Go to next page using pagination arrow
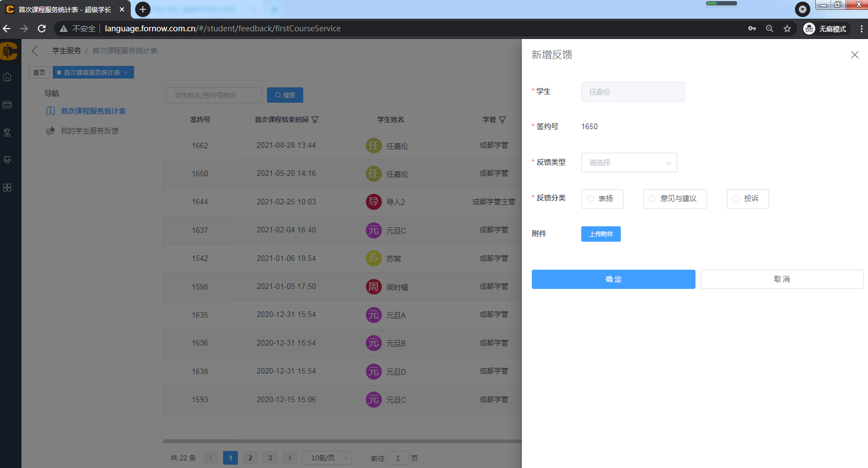The width and height of the screenshot is (868, 468). point(290,458)
